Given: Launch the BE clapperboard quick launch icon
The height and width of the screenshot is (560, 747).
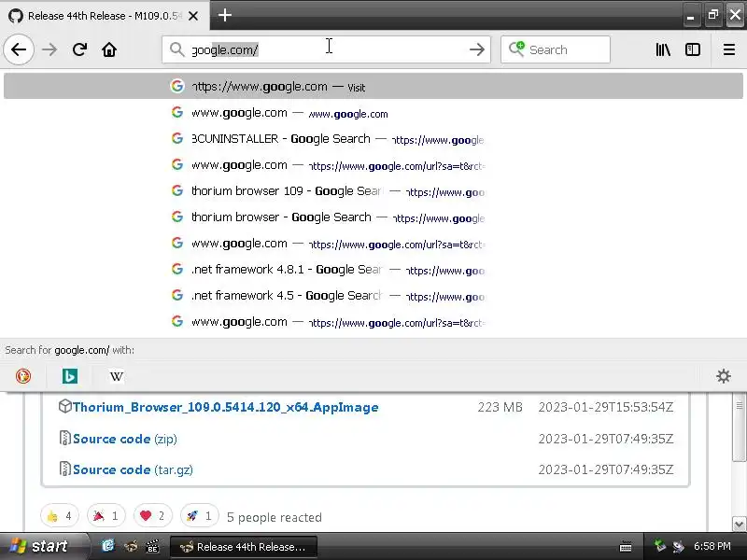Looking at the screenshot, I should (x=152, y=546).
